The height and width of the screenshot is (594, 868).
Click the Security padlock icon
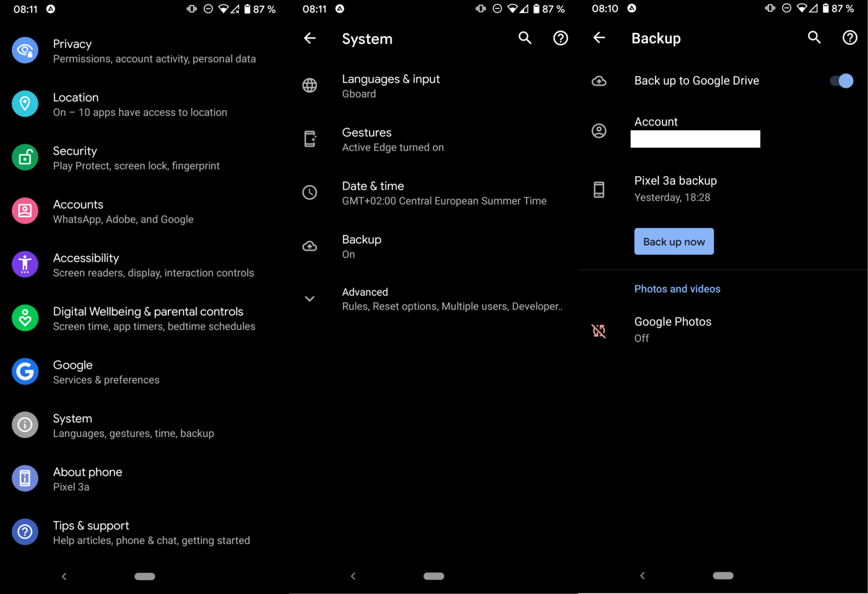(x=25, y=157)
